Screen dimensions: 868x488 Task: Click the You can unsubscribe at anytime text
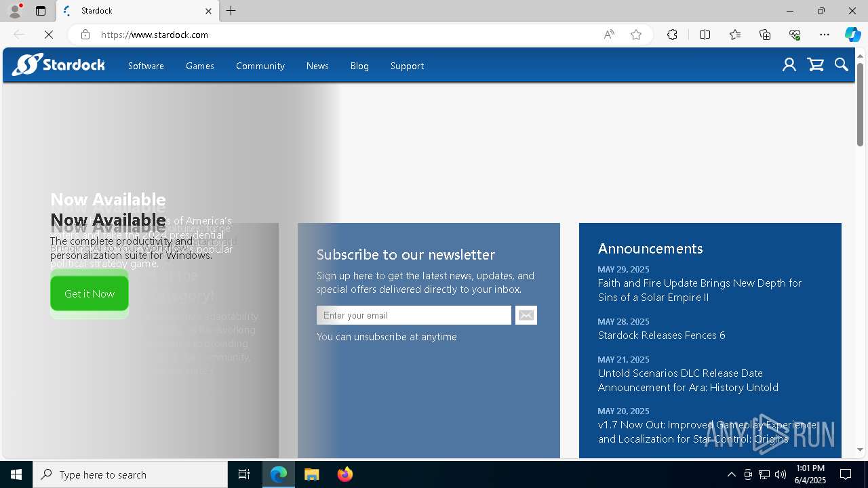coord(387,336)
